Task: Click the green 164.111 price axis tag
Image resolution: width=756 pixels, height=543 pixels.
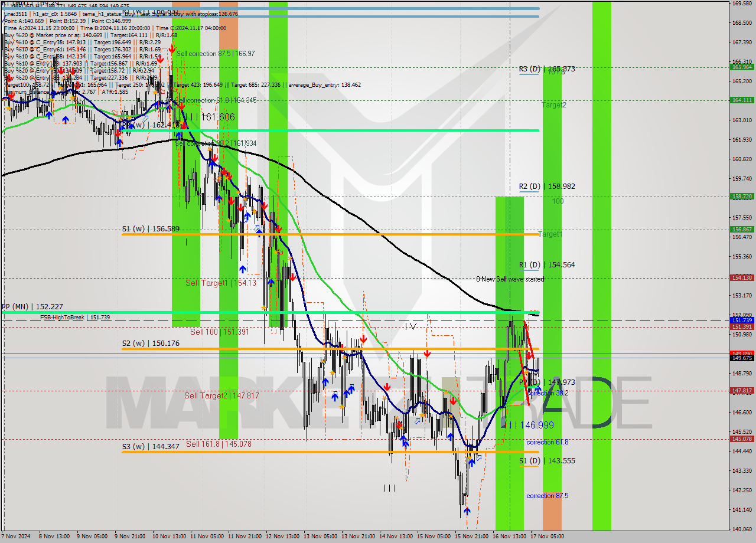Action: (742, 100)
